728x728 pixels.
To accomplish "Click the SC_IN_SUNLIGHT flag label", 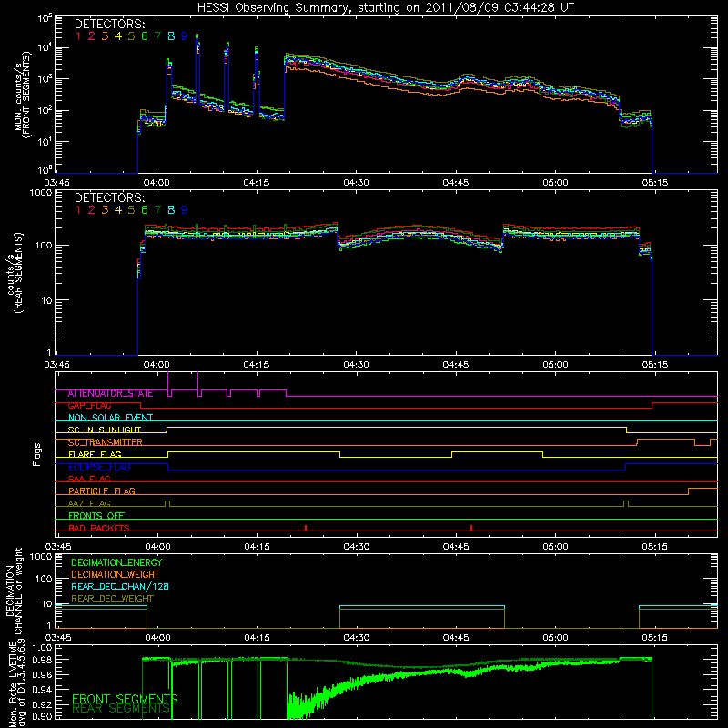I will (x=105, y=430).
